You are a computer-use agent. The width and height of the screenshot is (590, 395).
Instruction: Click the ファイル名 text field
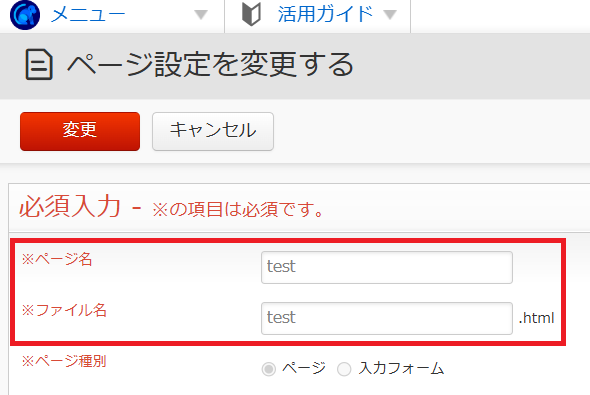(387, 318)
